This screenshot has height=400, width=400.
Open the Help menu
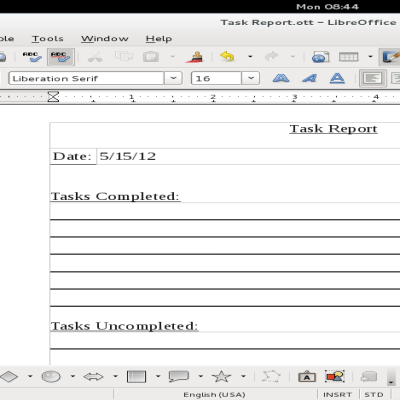tap(159, 39)
